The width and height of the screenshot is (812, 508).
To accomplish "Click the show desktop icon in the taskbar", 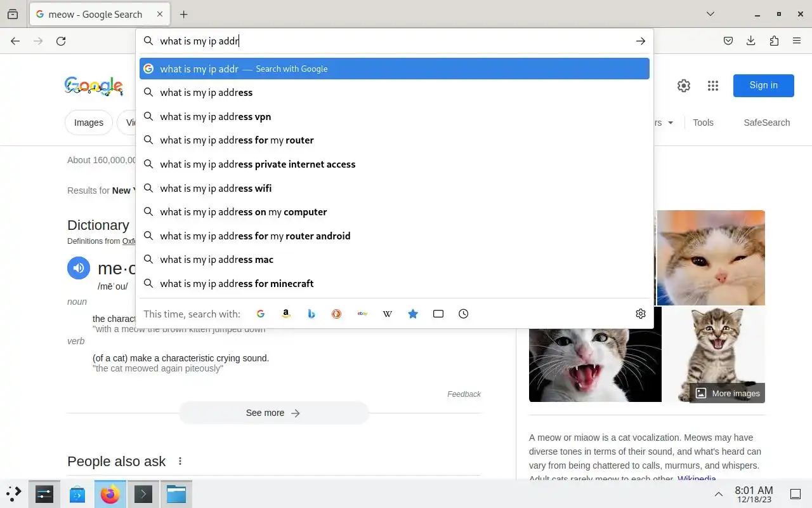I will tap(796, 494).
